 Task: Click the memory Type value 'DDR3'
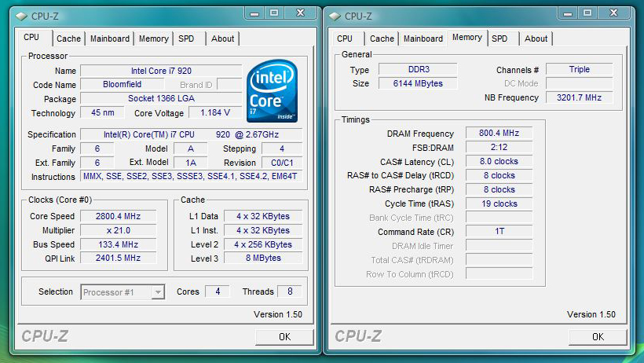point(418,69)
